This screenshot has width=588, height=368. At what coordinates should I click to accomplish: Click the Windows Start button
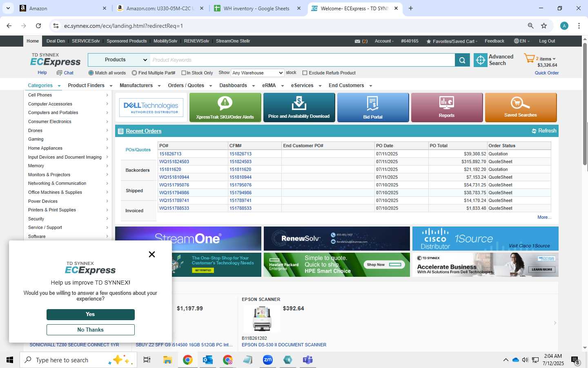tap(10, 360)
